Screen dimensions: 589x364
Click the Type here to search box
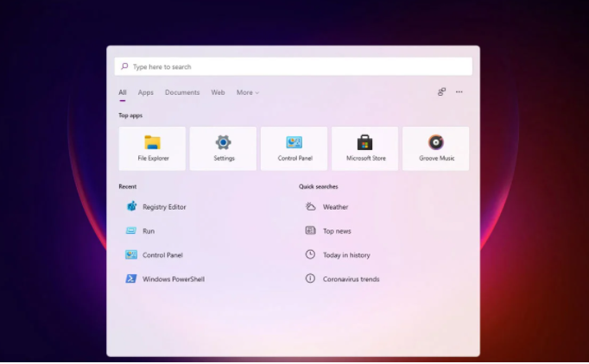tap(294, 66)
